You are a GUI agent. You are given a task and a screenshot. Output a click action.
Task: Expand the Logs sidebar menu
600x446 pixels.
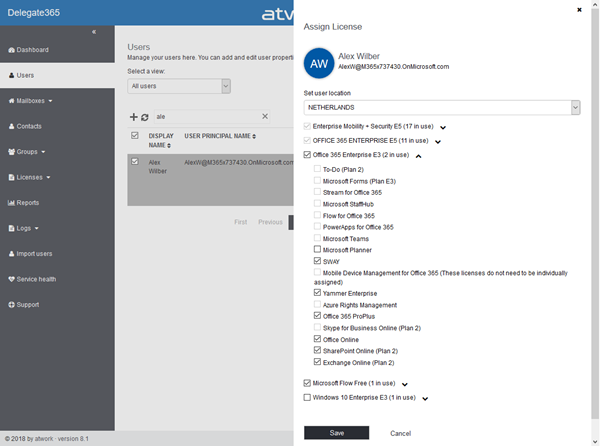tap(23, 228)
